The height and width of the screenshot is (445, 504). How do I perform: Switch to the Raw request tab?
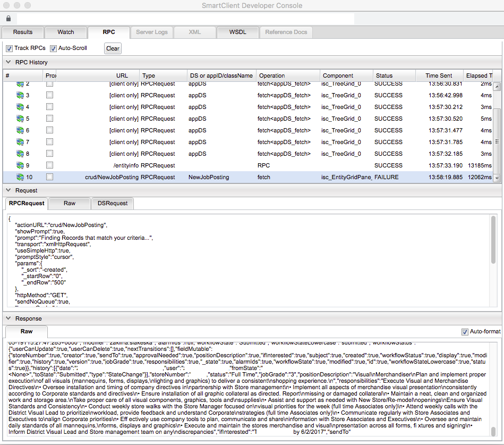tap(70, 203)
